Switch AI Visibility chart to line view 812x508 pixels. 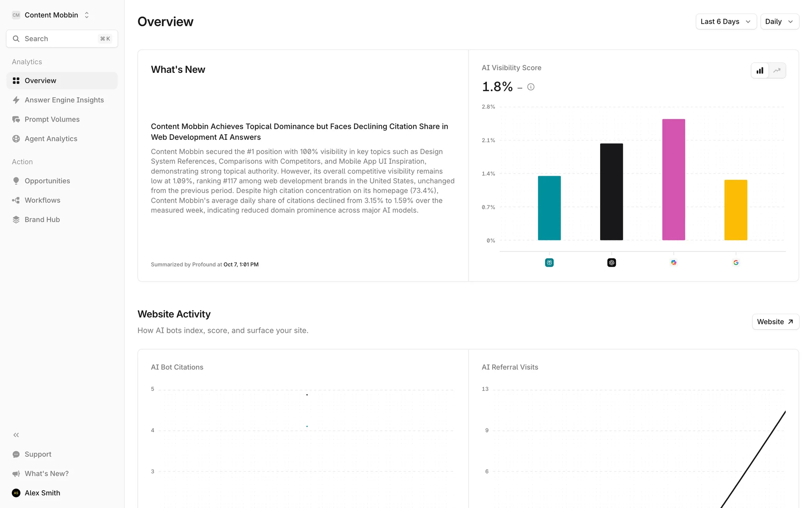(x=777, y=71)
